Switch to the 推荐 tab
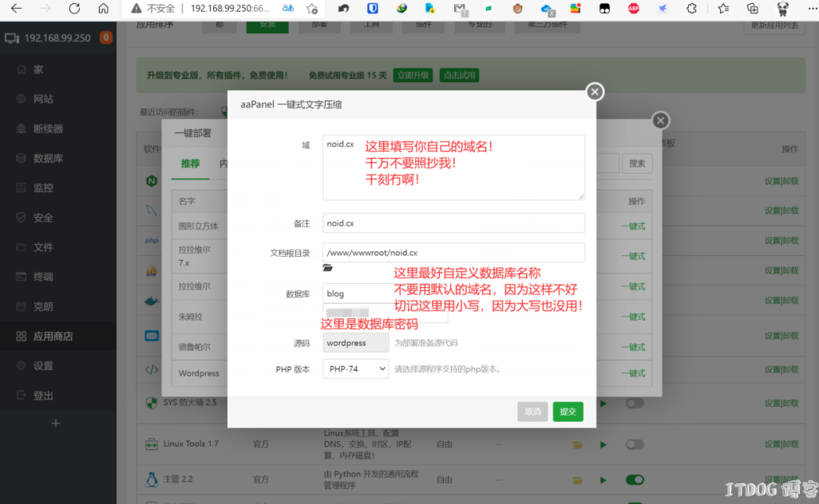819x504 pixels. pyautogui.click(x=190, y=163)
